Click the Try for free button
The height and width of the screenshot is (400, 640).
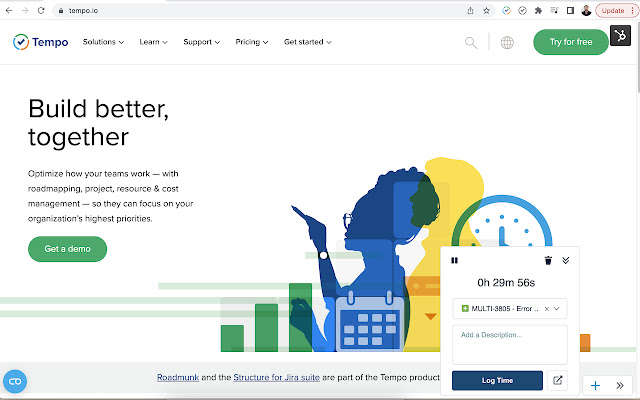571,42
